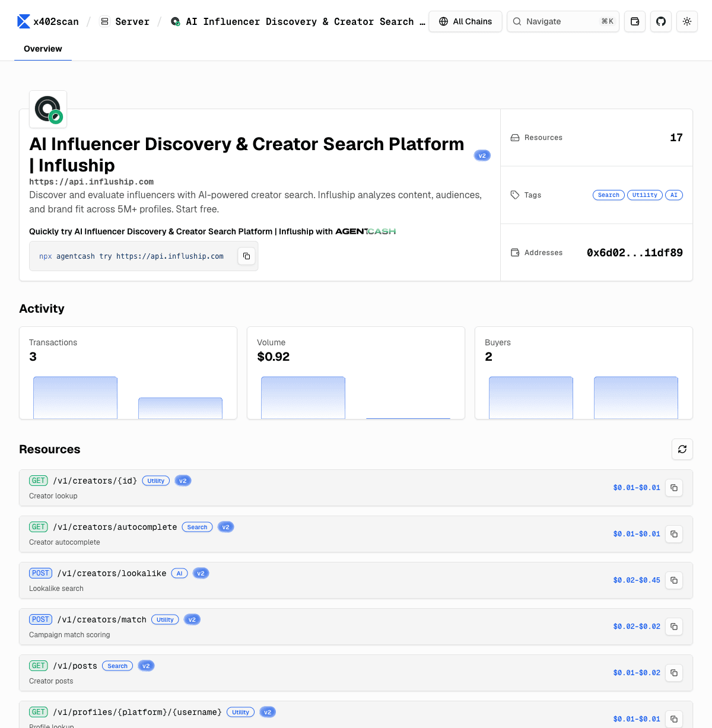This screenshot has height=728, width=712.
Task: Click the POST badge on /v1/creators/lookalike
Action: pyautogui.click(x=41, y=573)
